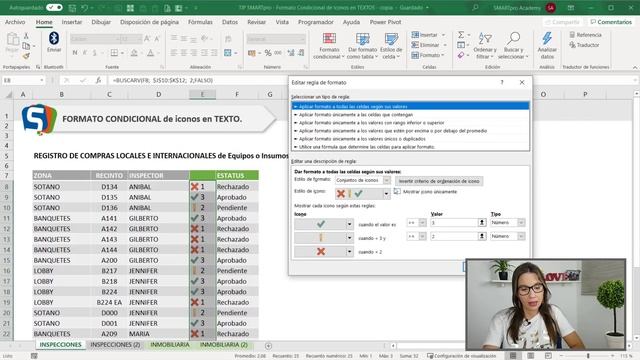
Task: Click the Undo arrow in title bar
Action: pos(84,8)
